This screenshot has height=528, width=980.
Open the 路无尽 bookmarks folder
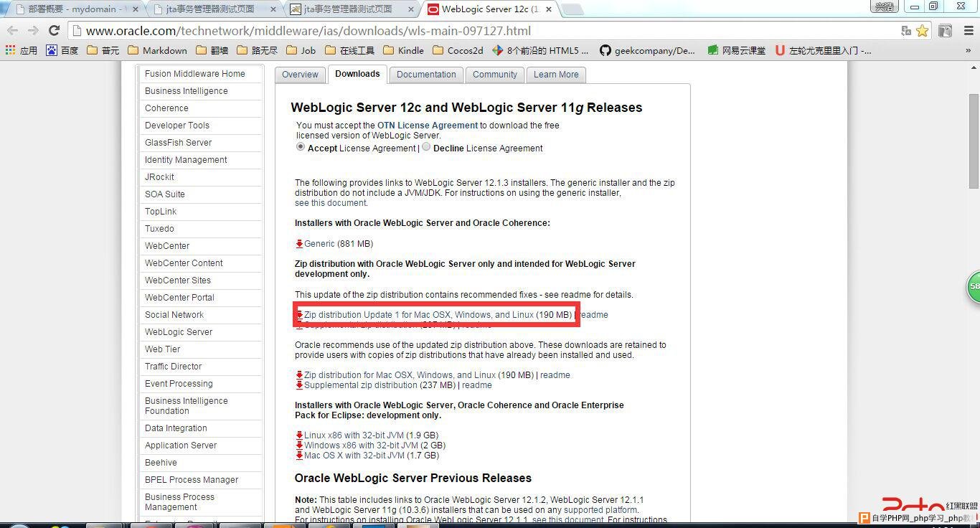click(257, 50)
